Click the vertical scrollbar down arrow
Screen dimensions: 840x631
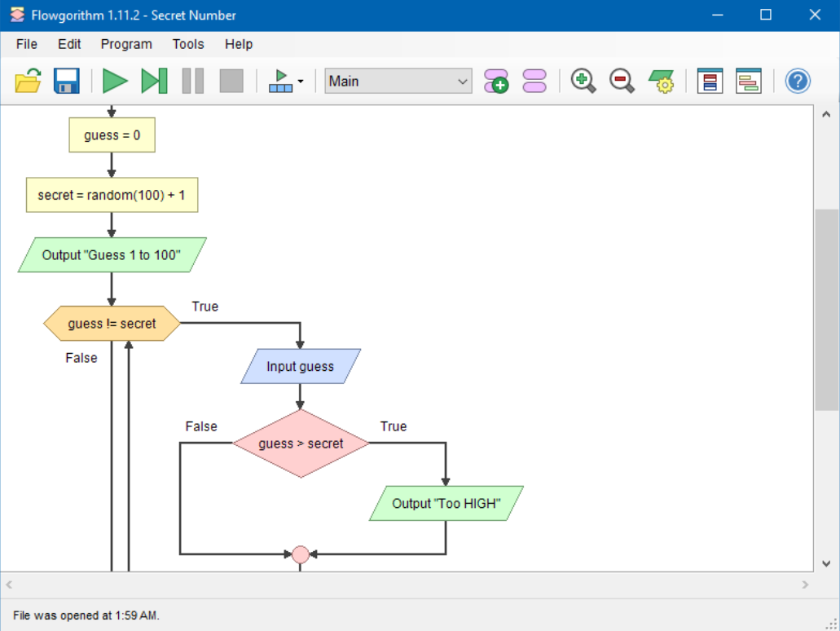[826, 563]
